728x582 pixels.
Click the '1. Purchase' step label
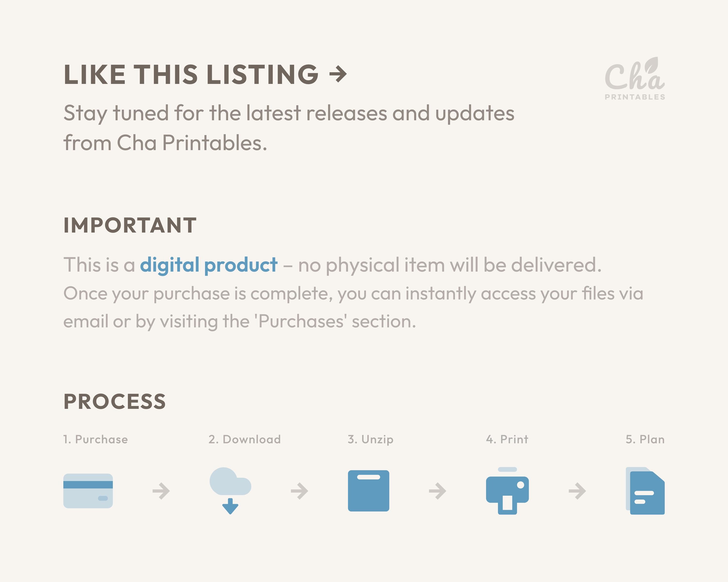(96, 439)
